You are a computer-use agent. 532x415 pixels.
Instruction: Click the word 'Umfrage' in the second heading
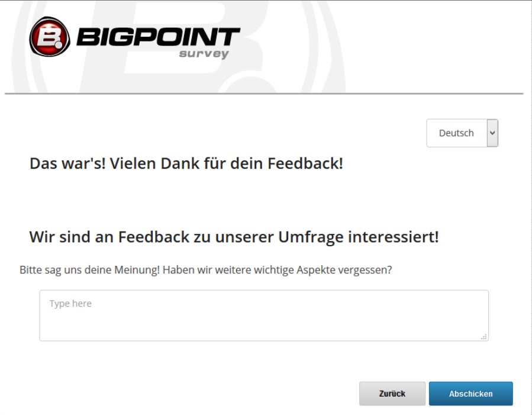pos(311,237)
